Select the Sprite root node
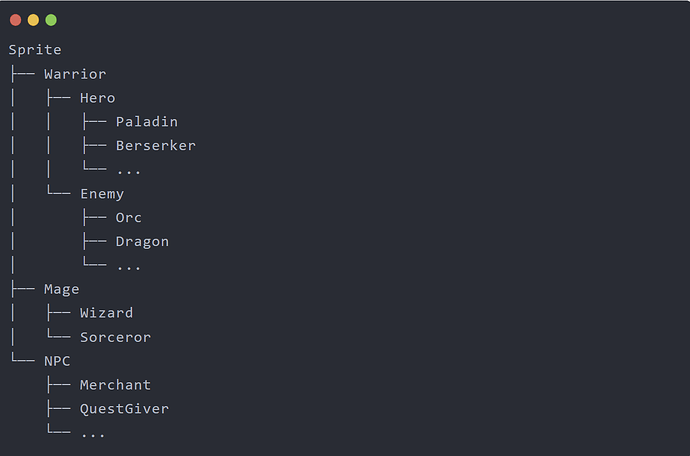The image size is (690, 456). (35, 50)
